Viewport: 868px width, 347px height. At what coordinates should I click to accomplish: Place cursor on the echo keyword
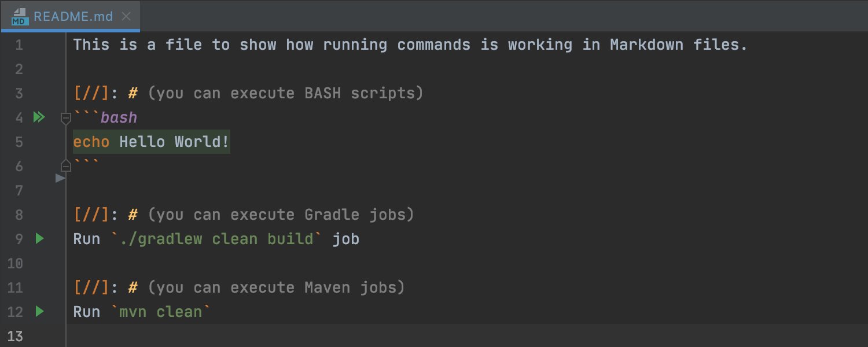pos(91,142)
